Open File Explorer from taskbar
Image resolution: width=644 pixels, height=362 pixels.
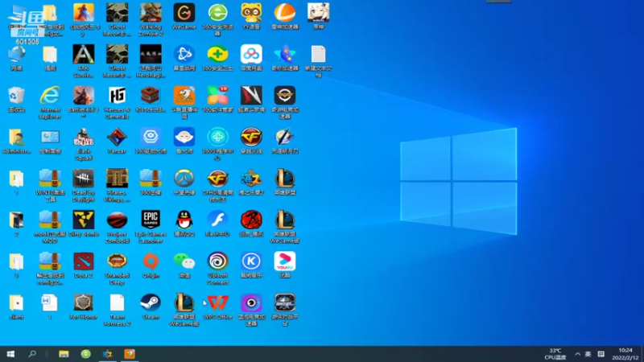click(x=64, y=354)
